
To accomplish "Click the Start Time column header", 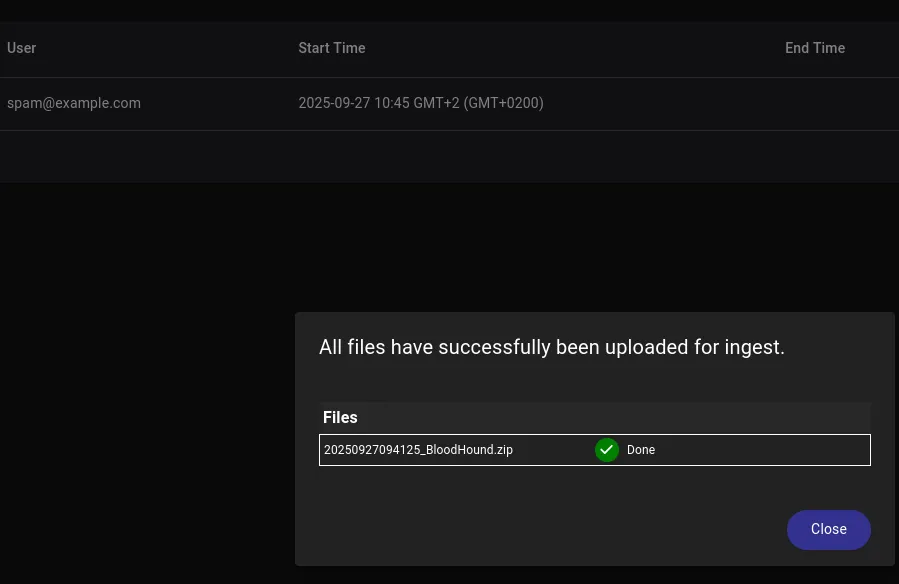I will tap(332, 48).
